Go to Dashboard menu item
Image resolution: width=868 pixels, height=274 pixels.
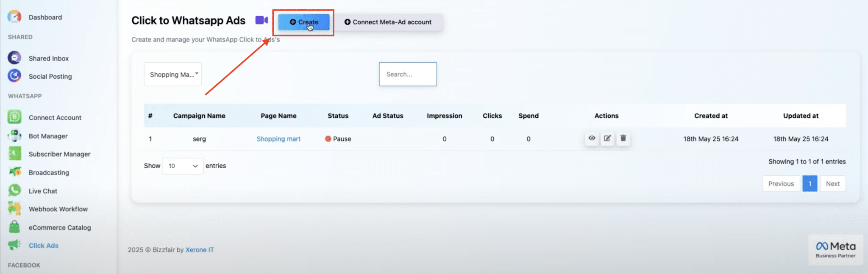tap(45, 17)
